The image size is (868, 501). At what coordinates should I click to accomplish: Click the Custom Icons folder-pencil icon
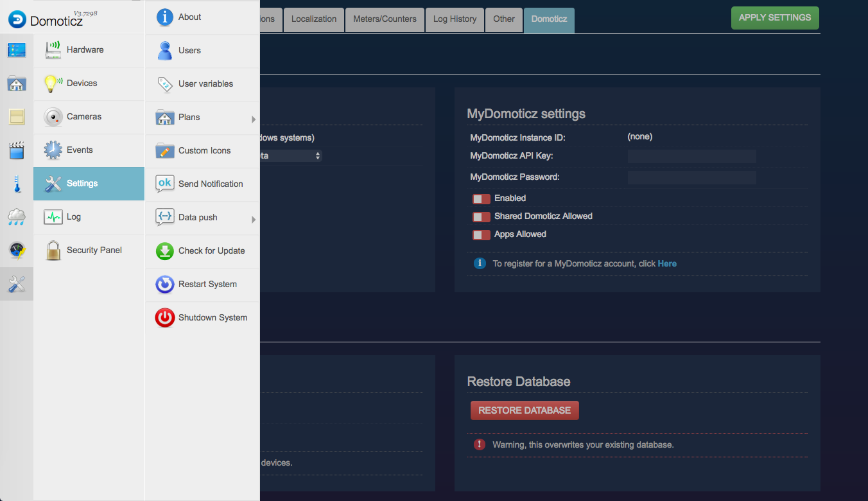tap(165, 151)
